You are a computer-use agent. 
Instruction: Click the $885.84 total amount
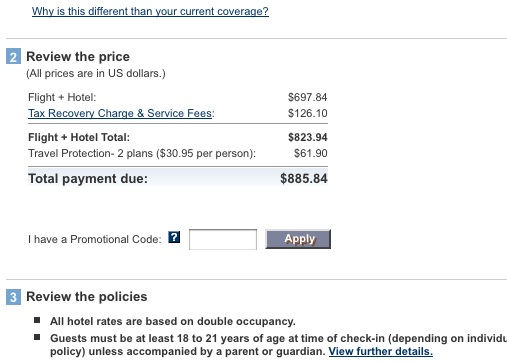pos(304,179)
